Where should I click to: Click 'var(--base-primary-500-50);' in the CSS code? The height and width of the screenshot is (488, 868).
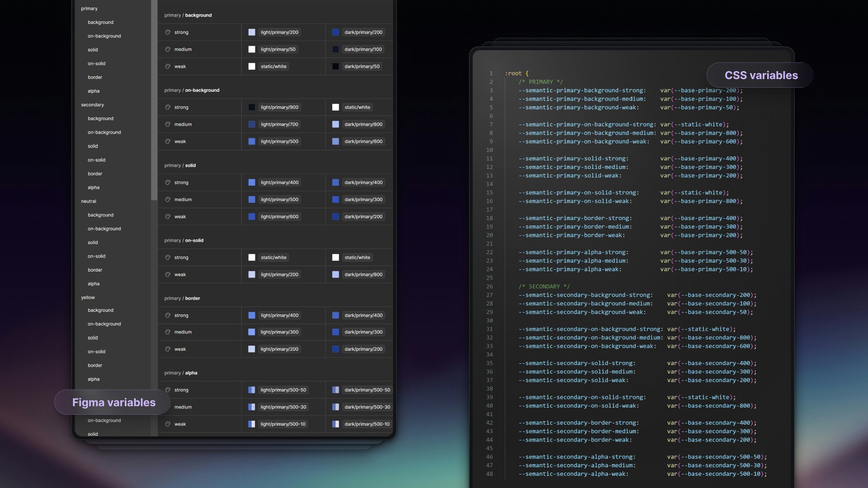707,252
